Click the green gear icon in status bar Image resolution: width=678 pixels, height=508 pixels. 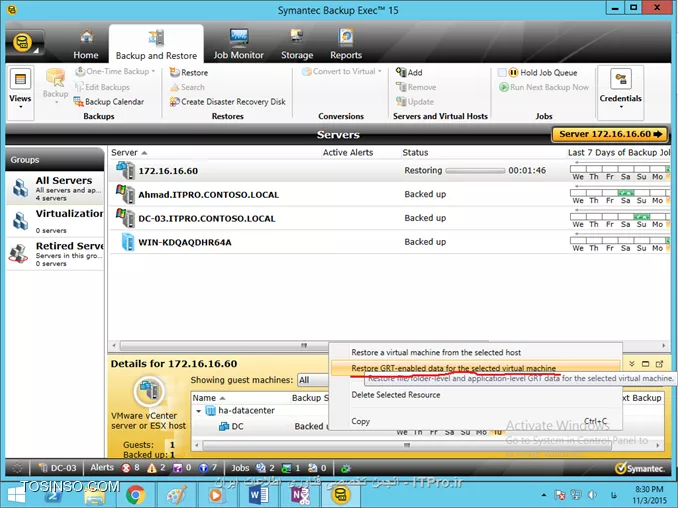pyautogui.click(x=345, y=468)
